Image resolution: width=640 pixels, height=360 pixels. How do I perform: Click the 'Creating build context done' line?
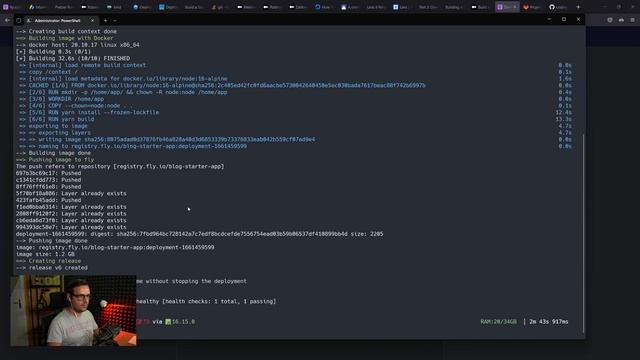coord(66,31)
